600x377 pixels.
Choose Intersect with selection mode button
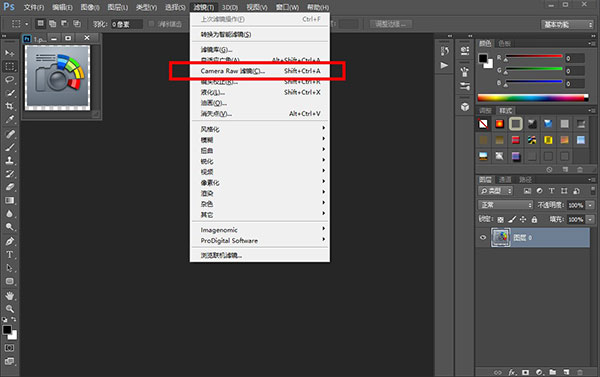click(77, 24)
